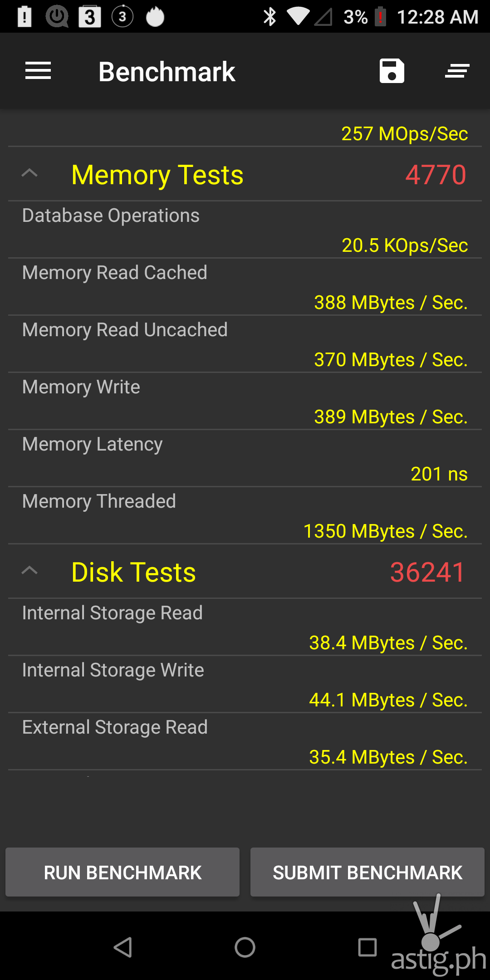Tap the Memory Latency result row
The width and height of the screenshot is (490, 980).
point(245,459)
